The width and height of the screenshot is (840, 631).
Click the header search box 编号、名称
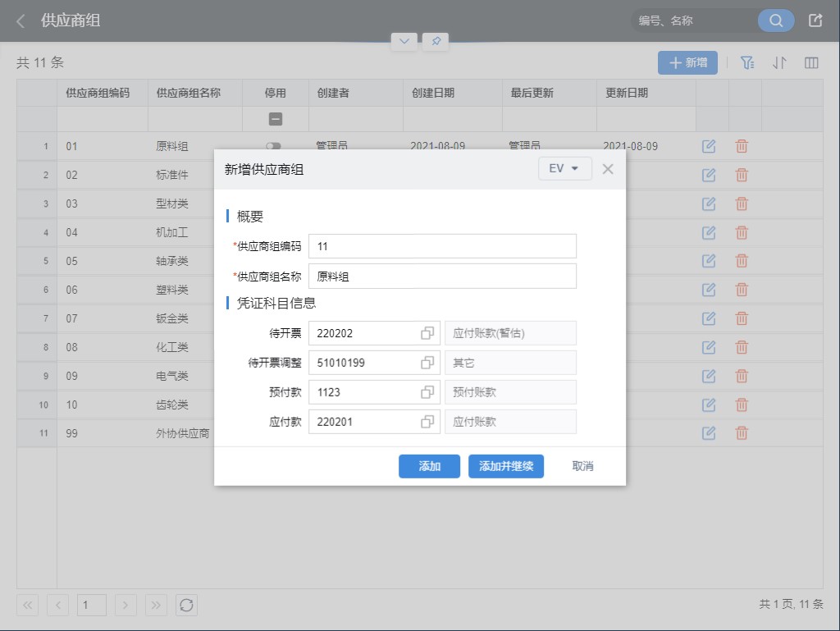(694, 21)
